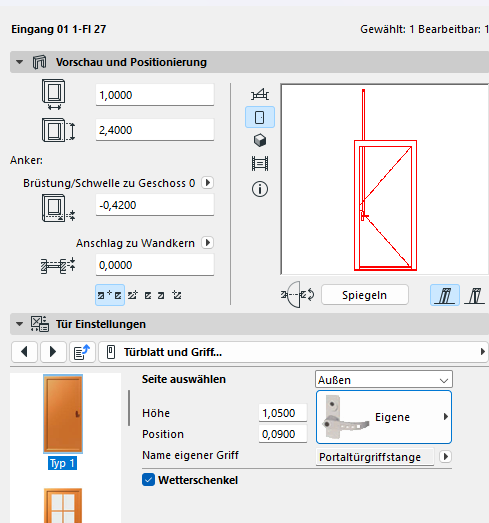The width and height of the screenshot is (489, 523).
Task: Click the door height dimension icon
Action: [x=58, y=130]
